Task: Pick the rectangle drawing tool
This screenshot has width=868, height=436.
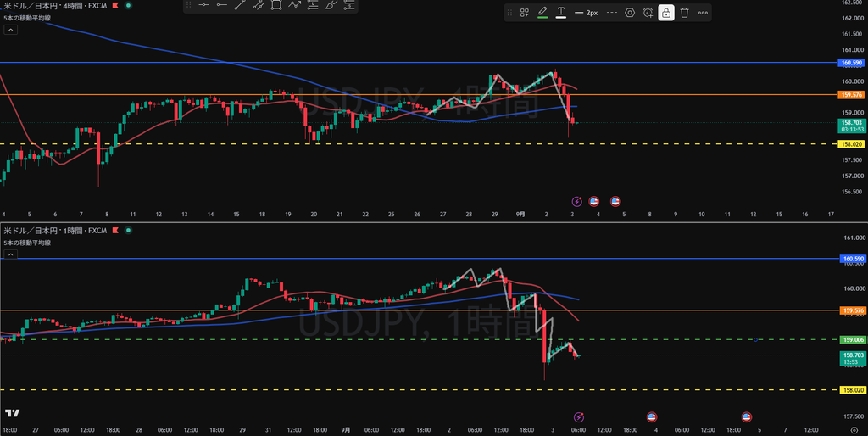Action: (277, 5)
